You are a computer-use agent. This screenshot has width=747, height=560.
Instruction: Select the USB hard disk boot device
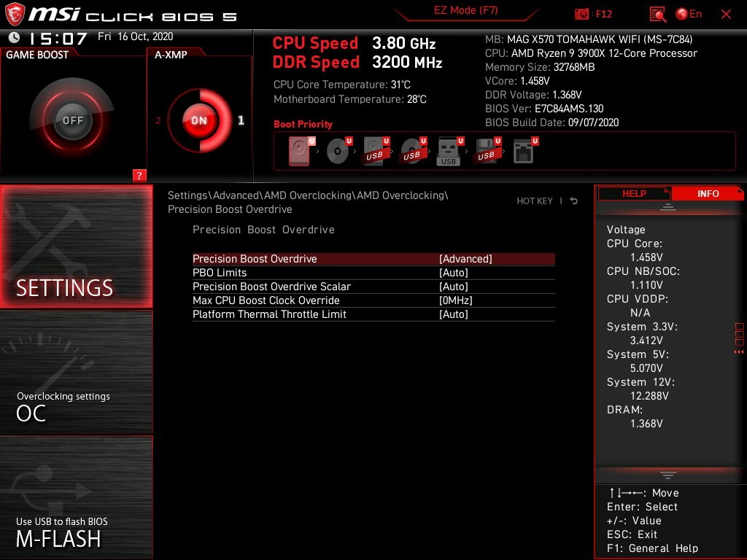(375, 151)
